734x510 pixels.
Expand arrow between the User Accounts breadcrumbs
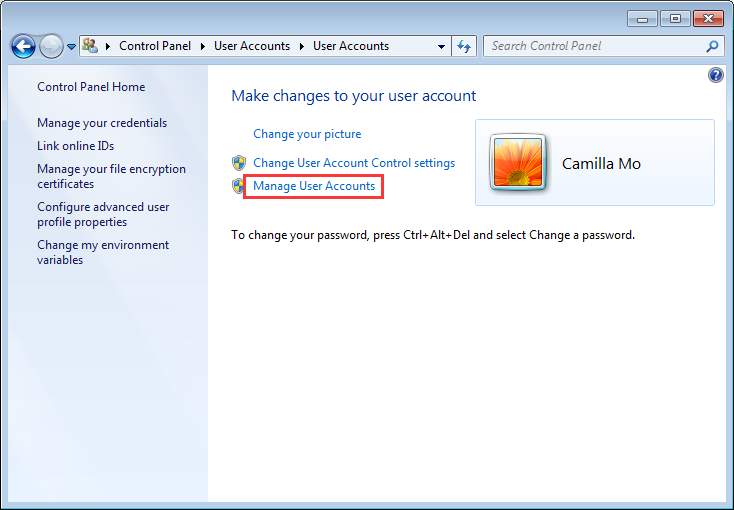coord(302,46)
